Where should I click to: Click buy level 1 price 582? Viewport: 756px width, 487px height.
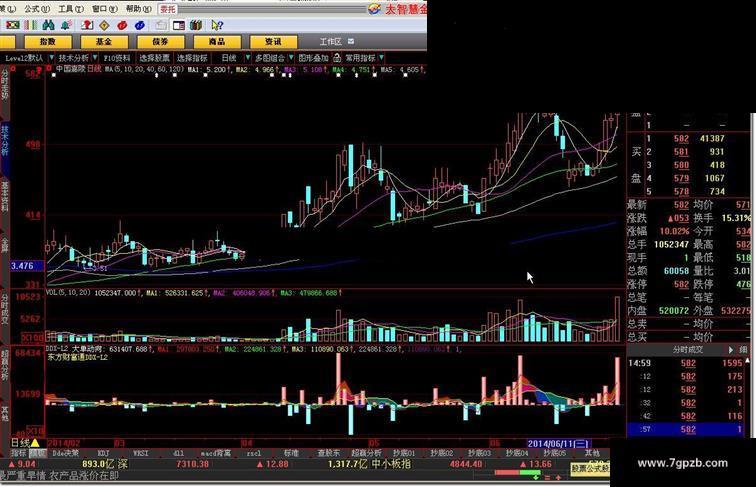tap(681, 138)
